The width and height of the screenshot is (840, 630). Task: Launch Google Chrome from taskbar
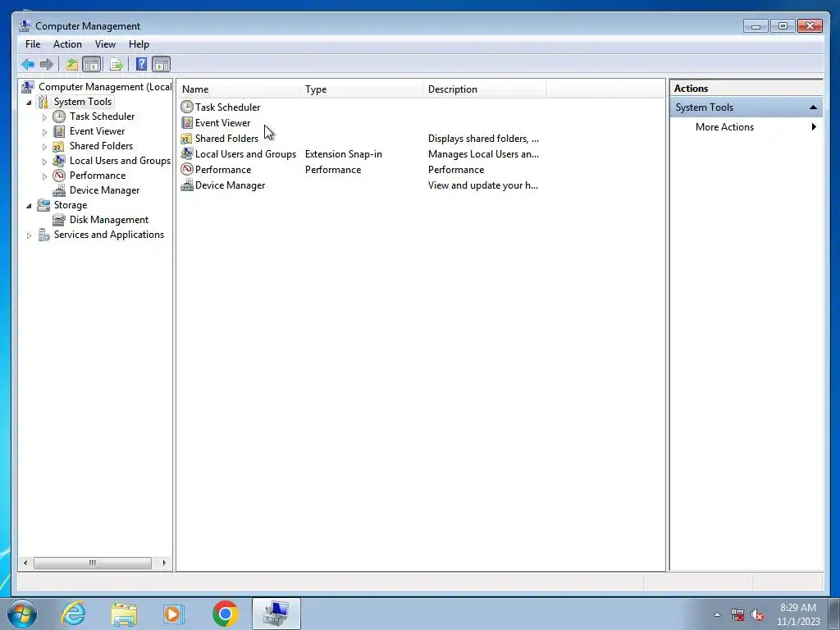coord(225,614)
